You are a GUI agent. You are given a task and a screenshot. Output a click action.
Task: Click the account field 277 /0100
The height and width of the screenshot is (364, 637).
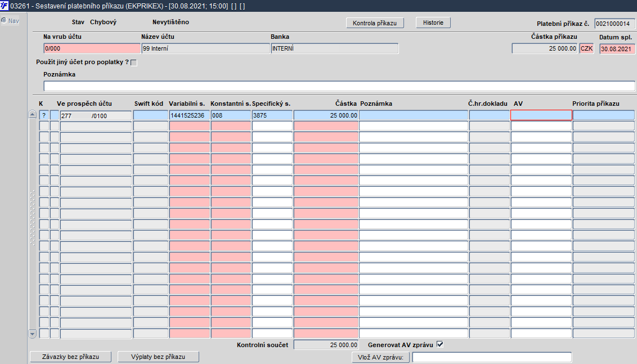coord(96,115)
